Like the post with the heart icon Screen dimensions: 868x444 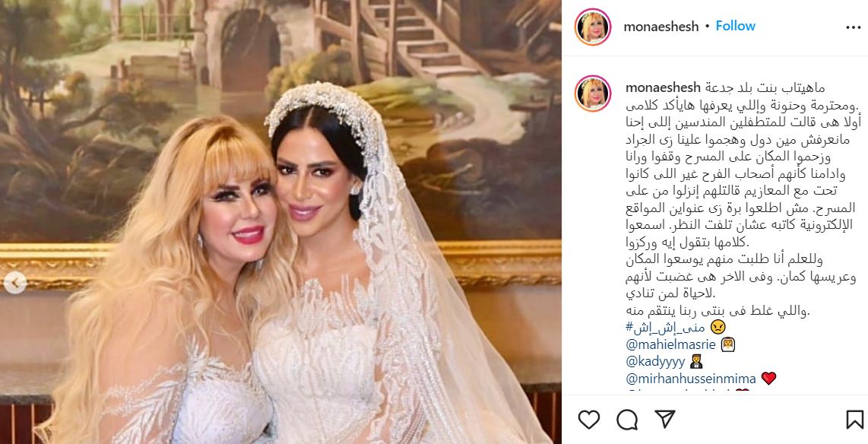pyautogui.click(x=588, y=420)
